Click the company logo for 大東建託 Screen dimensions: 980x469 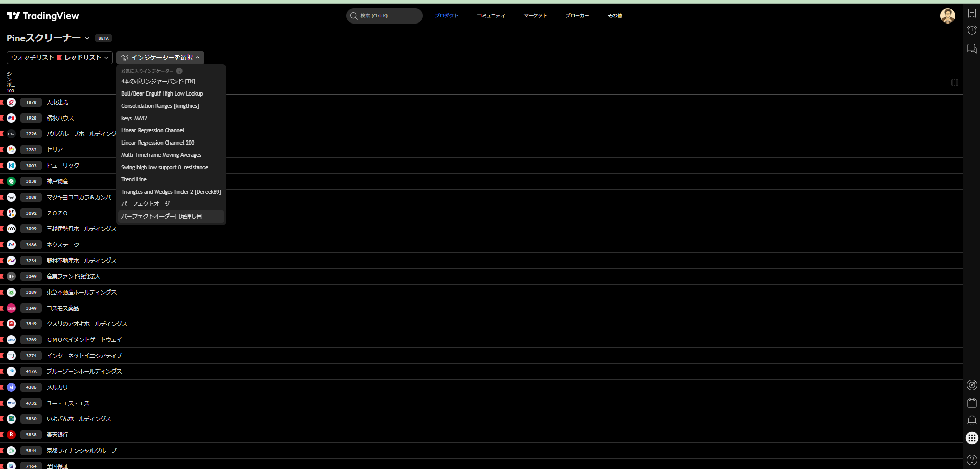pos(11,102)
